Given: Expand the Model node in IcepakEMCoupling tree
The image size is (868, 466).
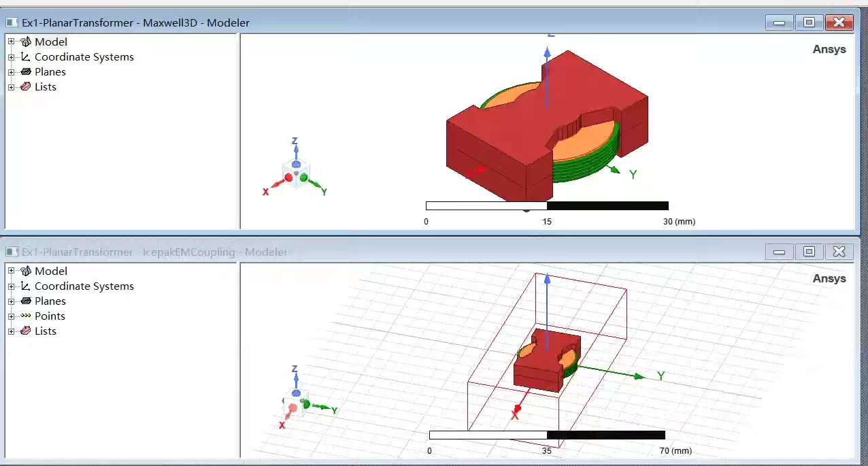Looking at the screenshot, I should coord(11,271).
